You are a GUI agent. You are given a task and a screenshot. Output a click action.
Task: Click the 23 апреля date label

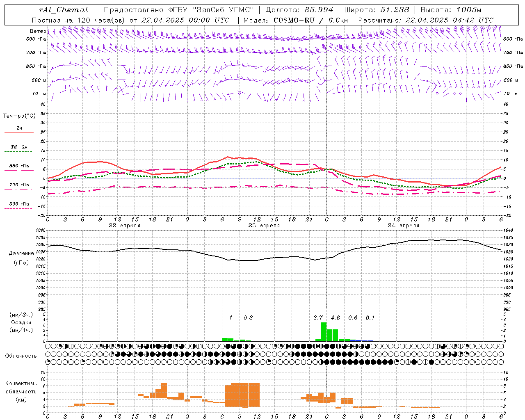pos(264,225)
